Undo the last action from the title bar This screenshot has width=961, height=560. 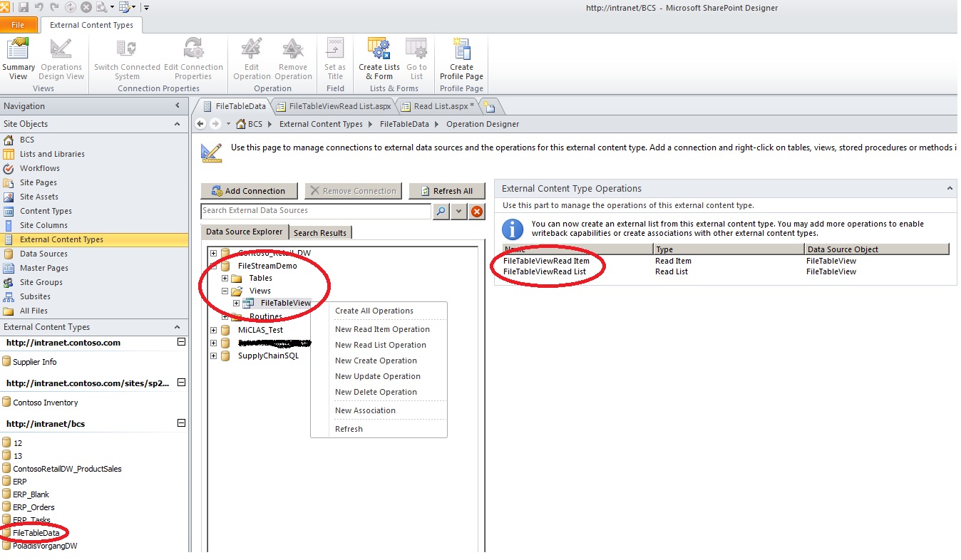pyautogui.click(x=39, y=8)
